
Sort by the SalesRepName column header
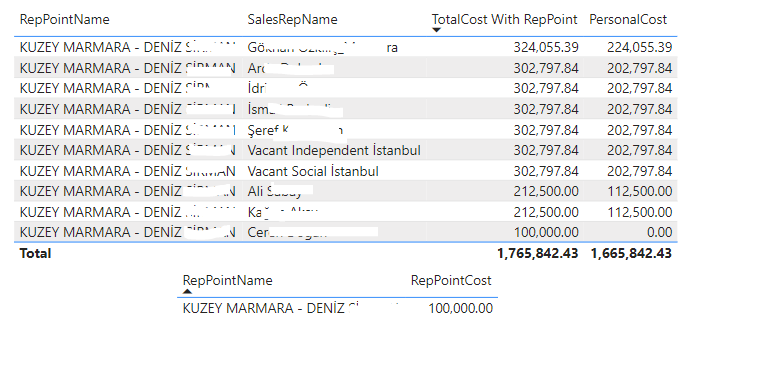click(x=293, y=20)
